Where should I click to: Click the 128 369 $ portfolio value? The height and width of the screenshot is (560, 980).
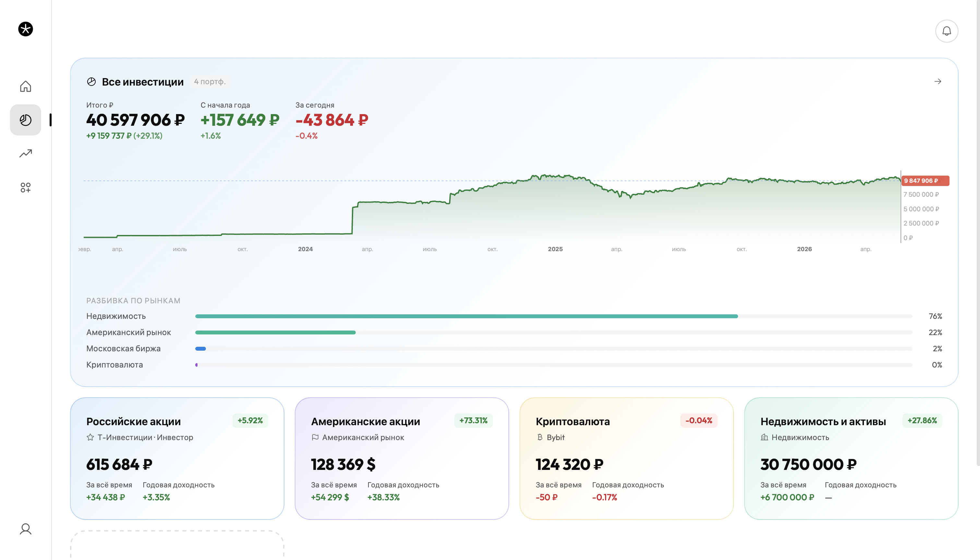point(343,465)
